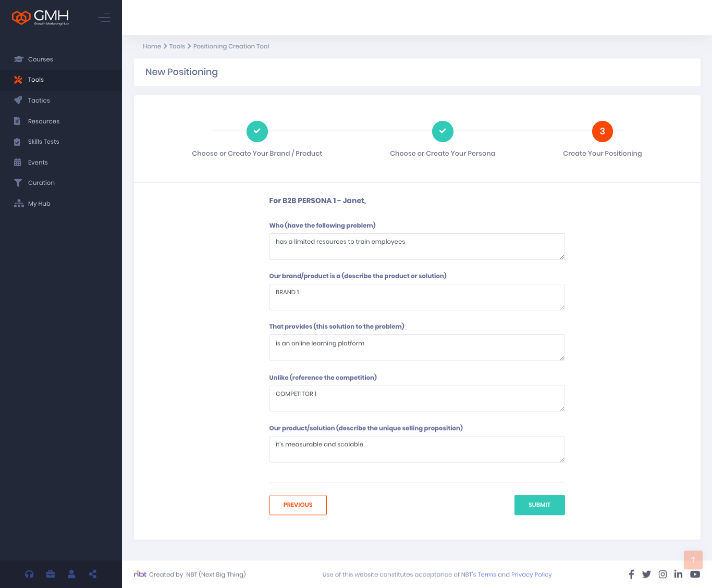Viewport: 712px width, 588px height.
Task: Click the Events calendar icon
Action: point(18,162)
